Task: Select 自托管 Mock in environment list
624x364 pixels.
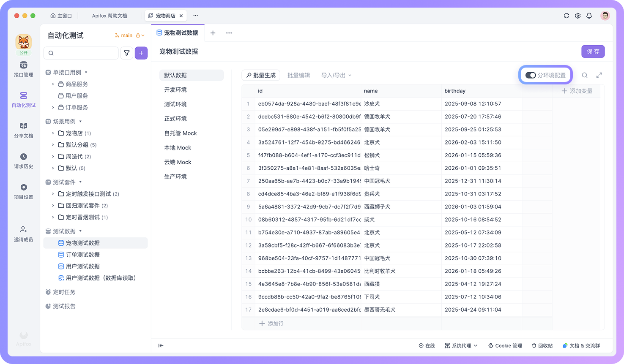Action: [x=192, y=133]
